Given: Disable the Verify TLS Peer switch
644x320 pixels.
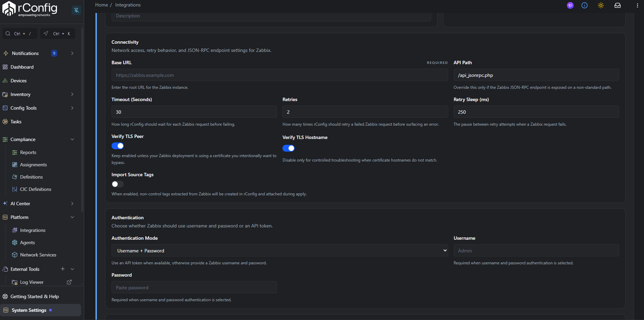Looking at the screenshot, I should click(x=118, y=146).
